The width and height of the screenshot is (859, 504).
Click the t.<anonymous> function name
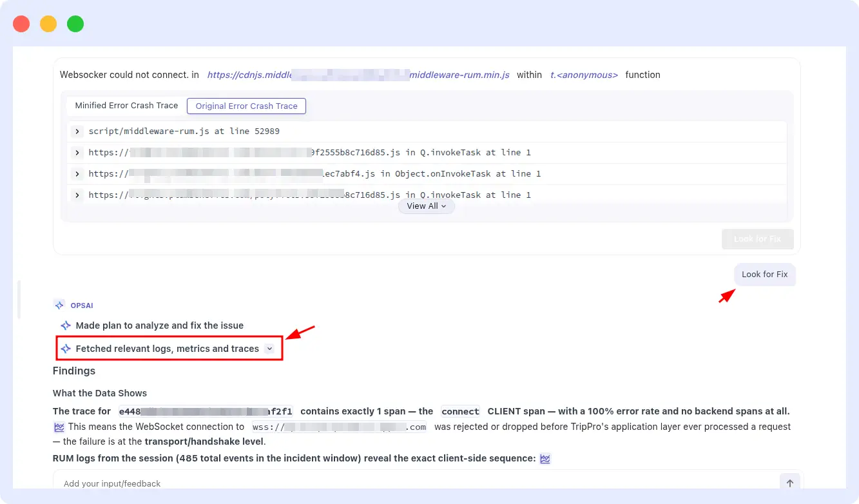click(x=584, y=75)
